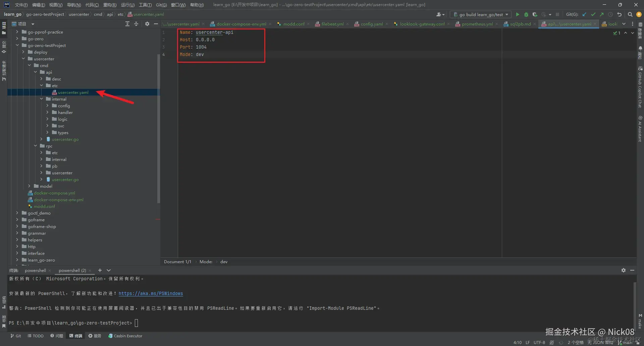Viewport: 644px width, 346px height.
Task: Expand the model folder
Action: click(29, 186)
